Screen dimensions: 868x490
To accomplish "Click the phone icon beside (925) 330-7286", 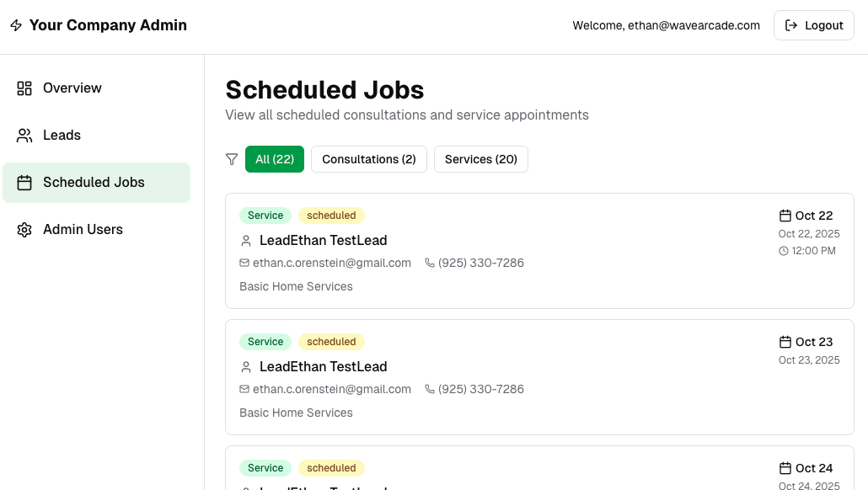I will tap(430, 263).
